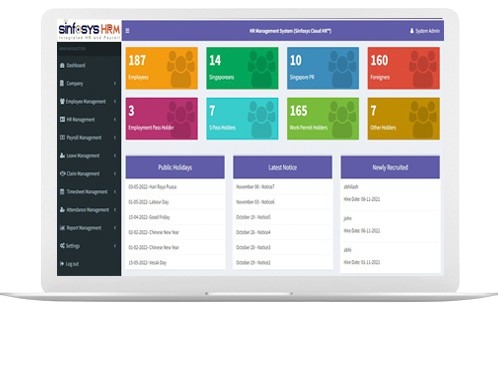Open the Latest Notice panel header
The height and width of the screenshot is (365, 498).
[283, 167]
